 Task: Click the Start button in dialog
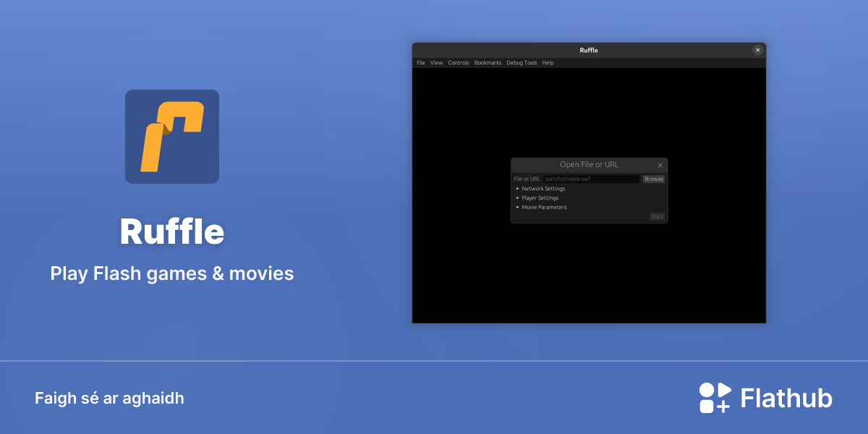click(x=657, y=217)
